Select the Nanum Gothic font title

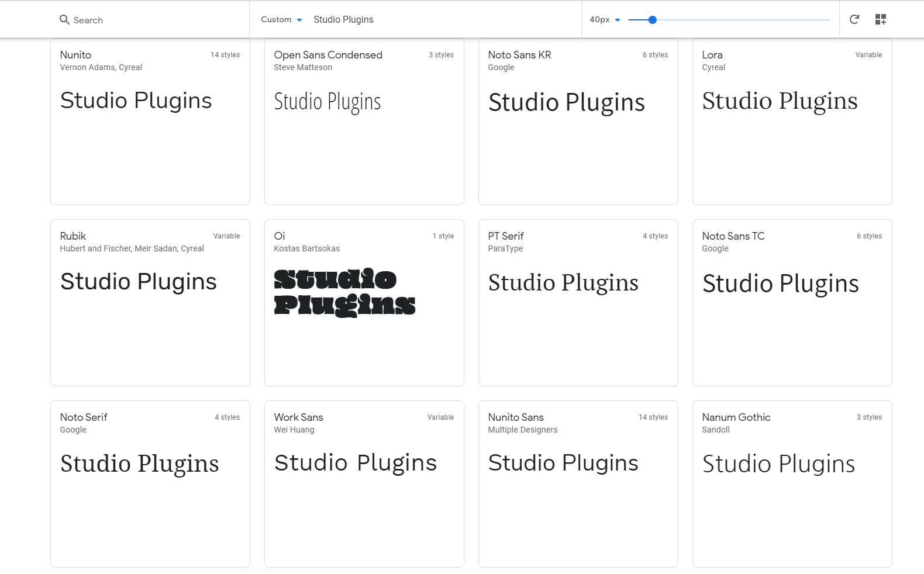(736, 417)
